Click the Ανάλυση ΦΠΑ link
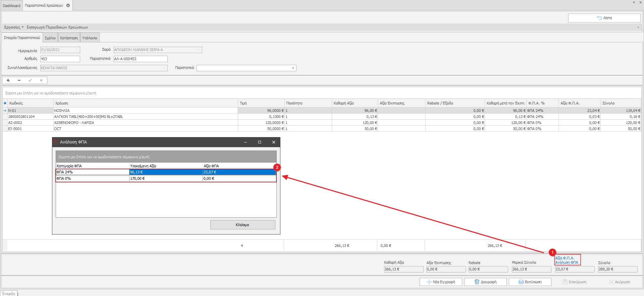This screenshot has width=644, height=296. pos(567,262)
